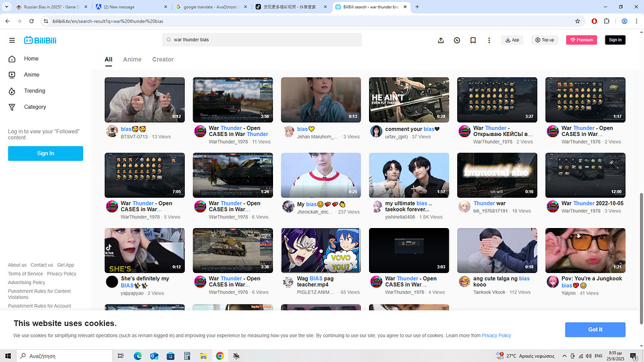Image resolution: width=644 pixels, height=362 pixels.
Task: Click the BiliBili logo
Action: pyautogui.click(x=40, y=41)
